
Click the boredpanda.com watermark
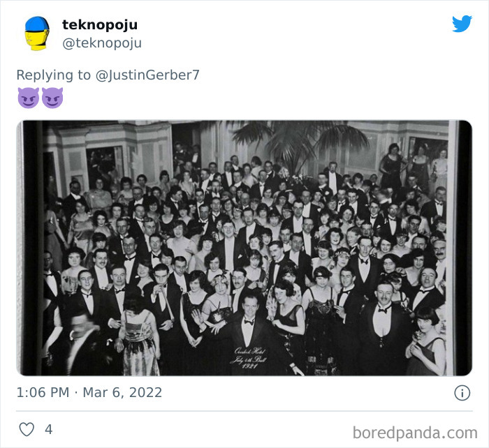pyautogui.click(x=415, y=432)
